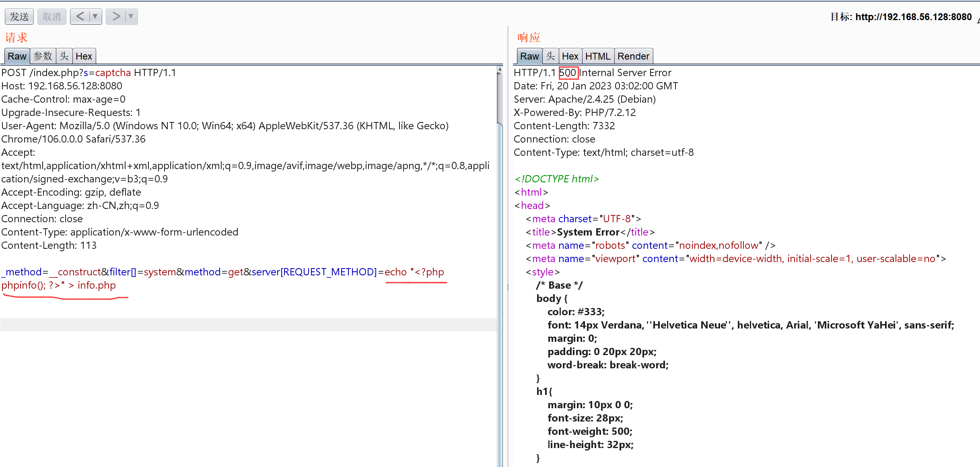This screenshot has width=980, height=467.
Task: Click the Host: 192.168.56.128:8080 header line
Action: tap(62, 86)
